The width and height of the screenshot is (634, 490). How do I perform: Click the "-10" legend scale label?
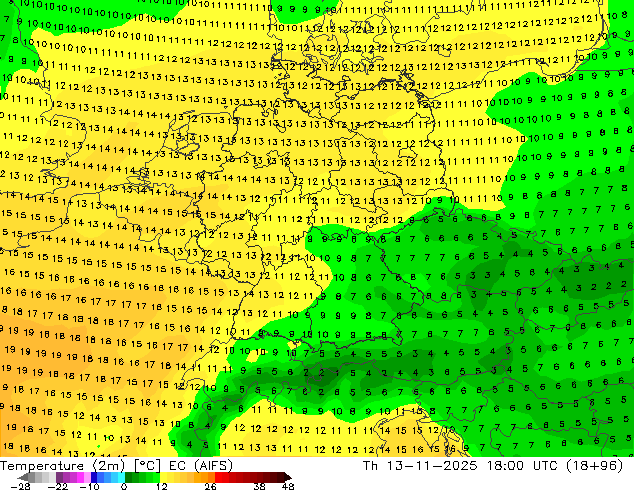coord(89,486)
